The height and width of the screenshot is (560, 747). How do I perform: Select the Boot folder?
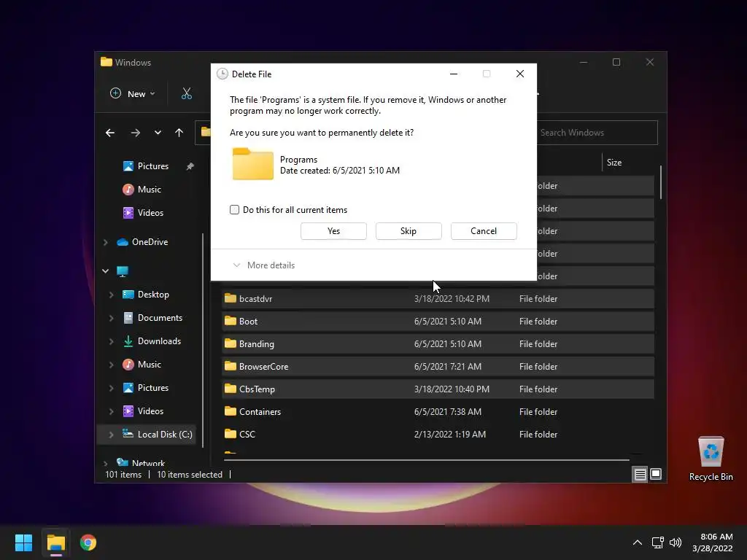[x=438, y=322]
